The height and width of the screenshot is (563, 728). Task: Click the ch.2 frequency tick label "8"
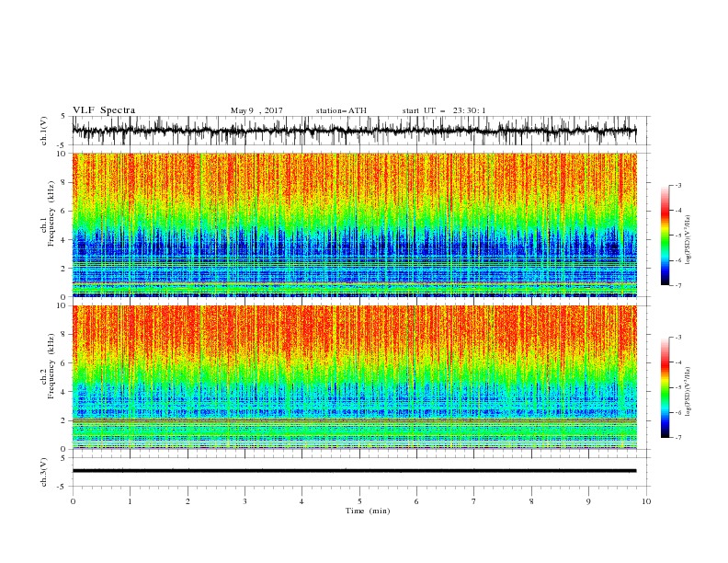pyautogui.click(x=65, y=335)
